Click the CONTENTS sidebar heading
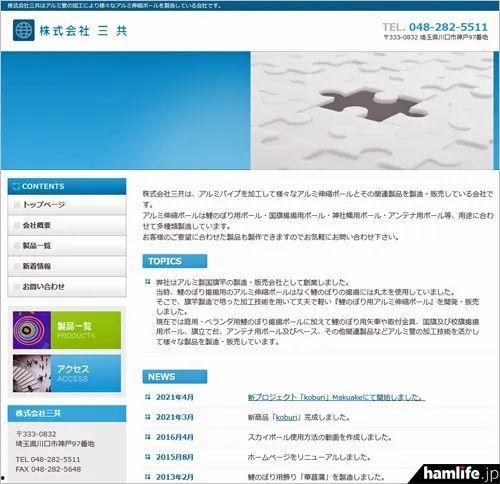Viewport: 500px width, 484px height. [x=67, y=186]
